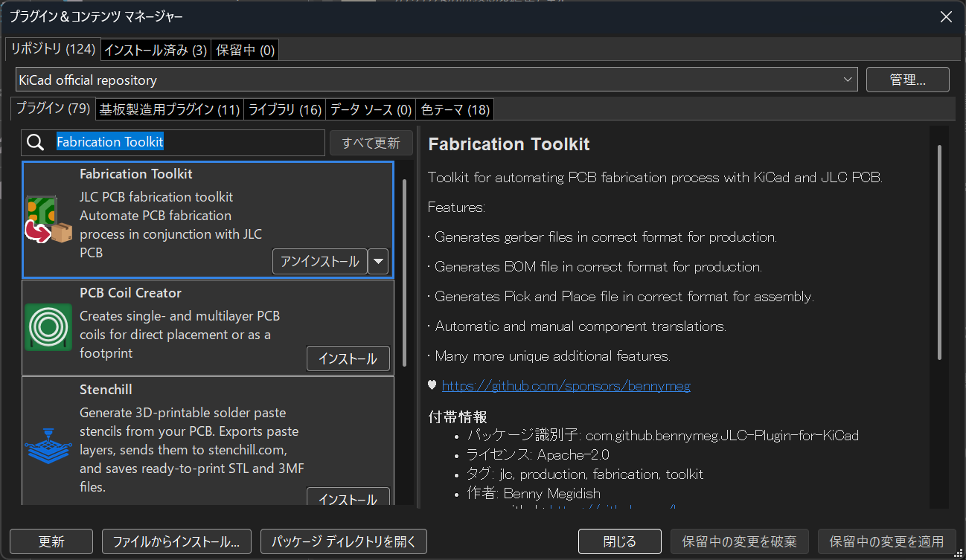Click the パッケージ識別子 line

[663, 435]
